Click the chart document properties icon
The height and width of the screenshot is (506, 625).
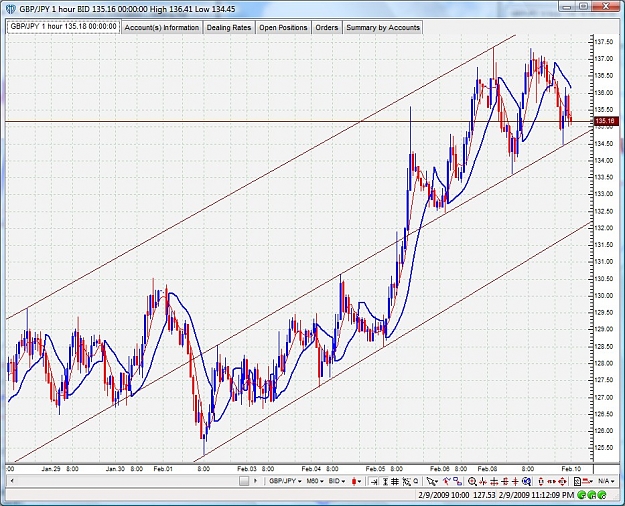pyautogui.click(x=577, y=482)
